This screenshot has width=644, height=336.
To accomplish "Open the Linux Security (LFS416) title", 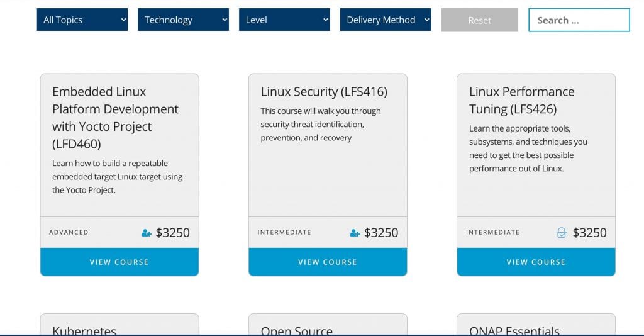I will click(x=324, y=92).
